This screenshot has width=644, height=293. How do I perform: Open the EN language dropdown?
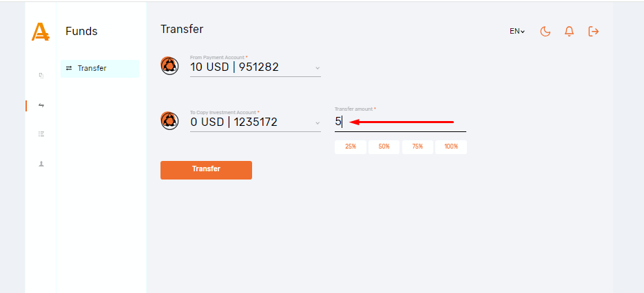pos(517,31)
